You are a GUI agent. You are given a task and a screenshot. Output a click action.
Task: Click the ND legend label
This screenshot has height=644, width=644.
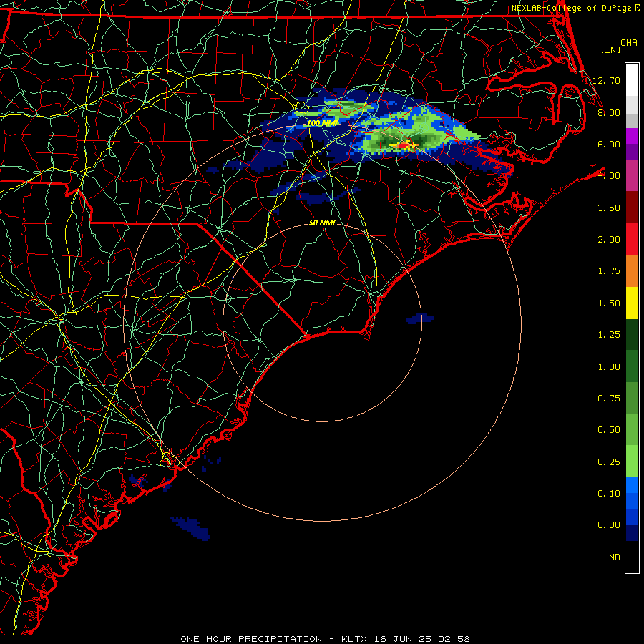[x=615, y=557]
